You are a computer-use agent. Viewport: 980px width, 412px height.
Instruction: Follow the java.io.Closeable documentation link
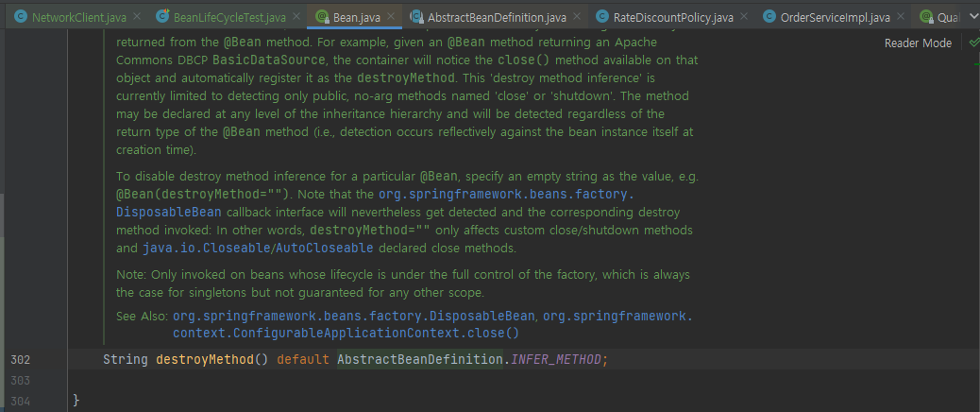point(205,248)
